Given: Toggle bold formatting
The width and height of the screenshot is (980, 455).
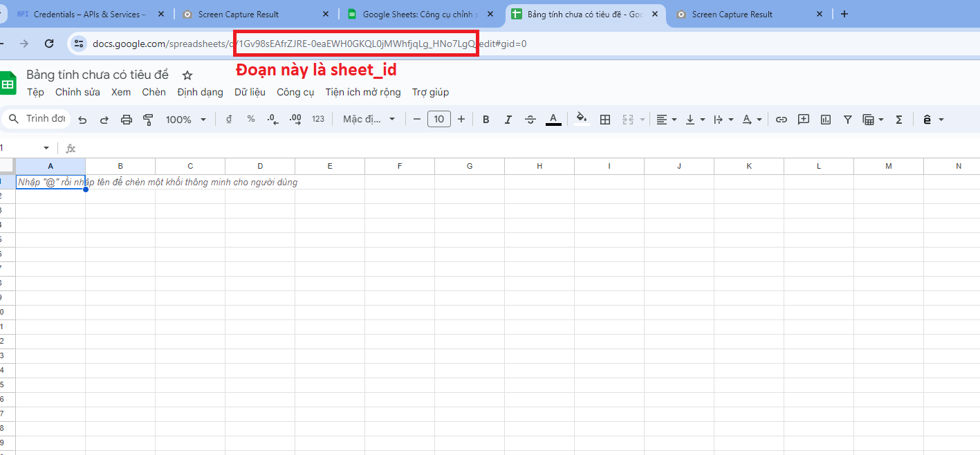Looking at the screenshot, I should click(x=486, y=120).
